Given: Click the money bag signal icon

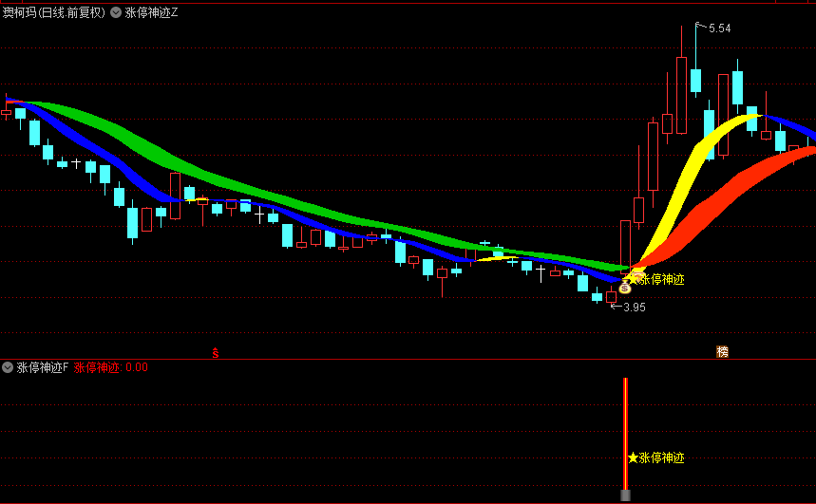Looking at the screenshot, I should click(x=625, y=287).
